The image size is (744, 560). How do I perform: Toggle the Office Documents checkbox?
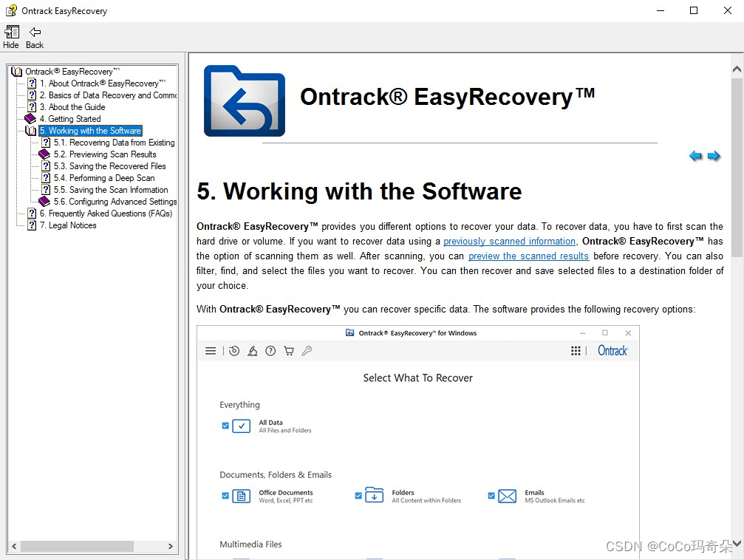coord(225,496)
